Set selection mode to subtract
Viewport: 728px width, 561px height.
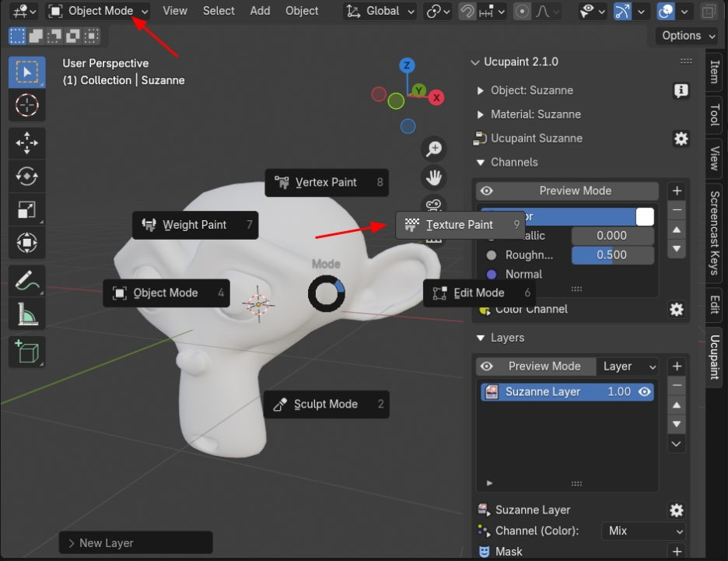click(54, 36)
